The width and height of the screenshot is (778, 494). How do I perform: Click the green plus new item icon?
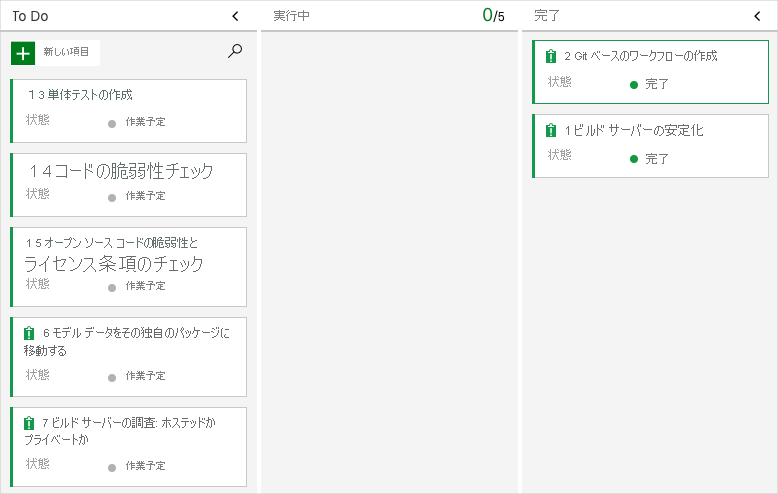pyautogui.click(x=23, y=53)
